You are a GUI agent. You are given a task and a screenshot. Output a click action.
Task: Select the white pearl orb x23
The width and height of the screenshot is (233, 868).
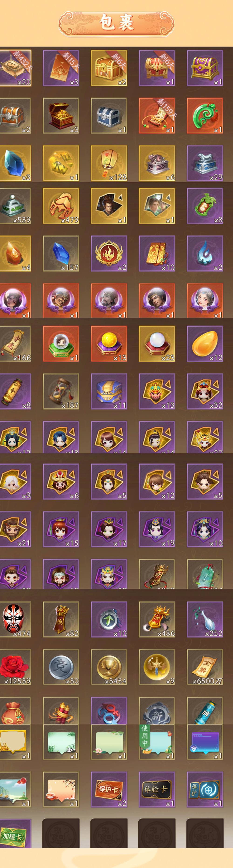(x=157, y=344)
